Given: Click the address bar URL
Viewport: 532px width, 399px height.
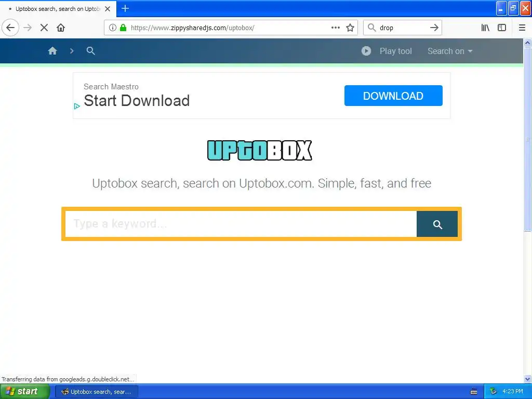Looking at the screenshot, I should tap(192, 28).
